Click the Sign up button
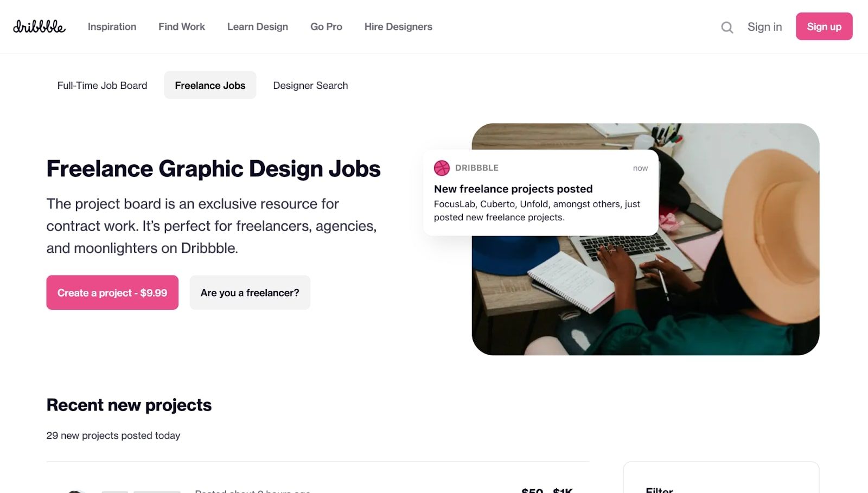This screenshot has width=868, height=493. pyautogui.click(x=824, y=26)
